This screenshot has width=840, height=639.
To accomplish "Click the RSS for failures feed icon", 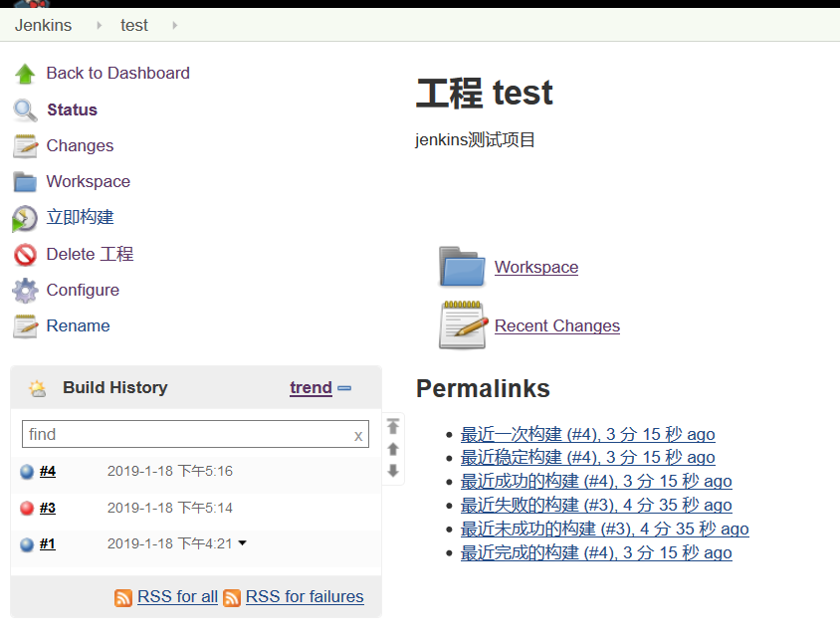I will click(232, 598).
